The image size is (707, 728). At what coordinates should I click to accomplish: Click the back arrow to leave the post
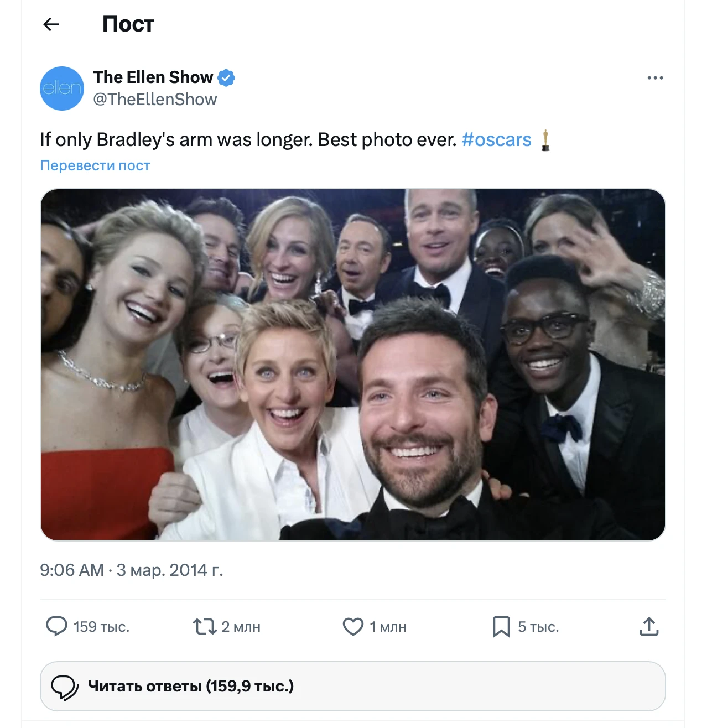(x=51, y=24)
